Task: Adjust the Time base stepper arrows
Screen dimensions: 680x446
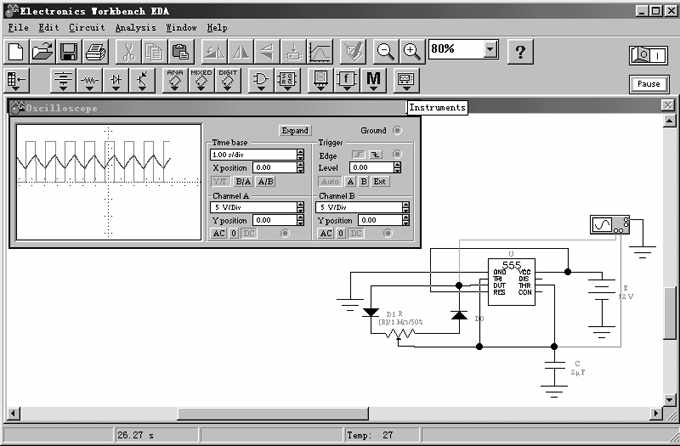Action: coord(300,155)
